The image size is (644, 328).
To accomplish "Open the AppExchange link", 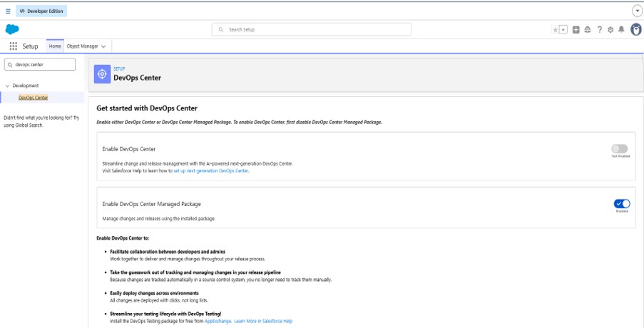I will [218, 321].
